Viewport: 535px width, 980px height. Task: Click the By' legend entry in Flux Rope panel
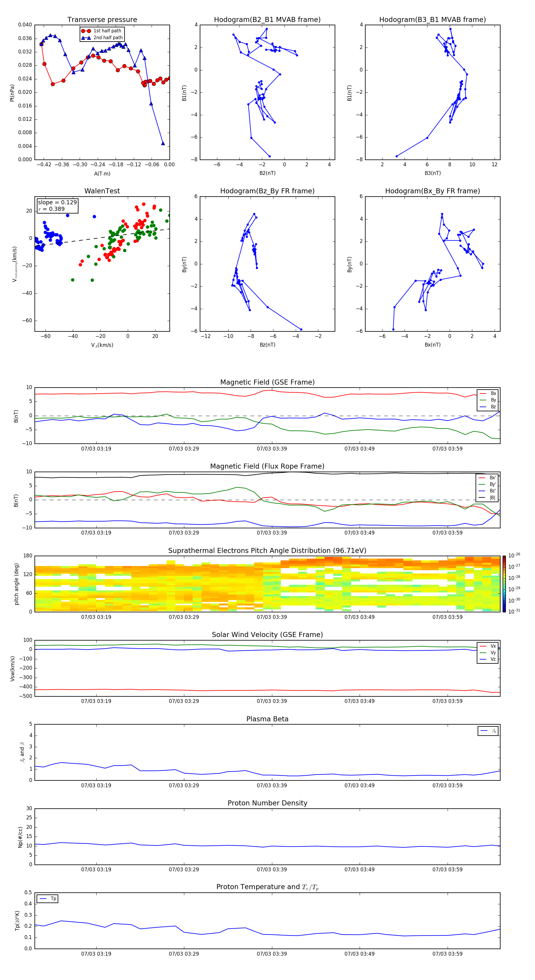coord(487,484)
